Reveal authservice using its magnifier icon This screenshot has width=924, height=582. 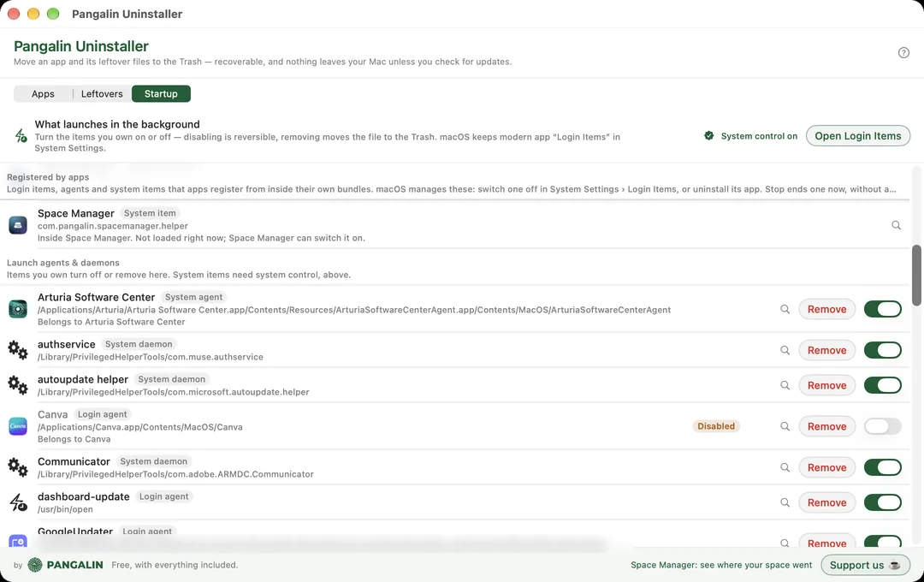click(785, 350)
